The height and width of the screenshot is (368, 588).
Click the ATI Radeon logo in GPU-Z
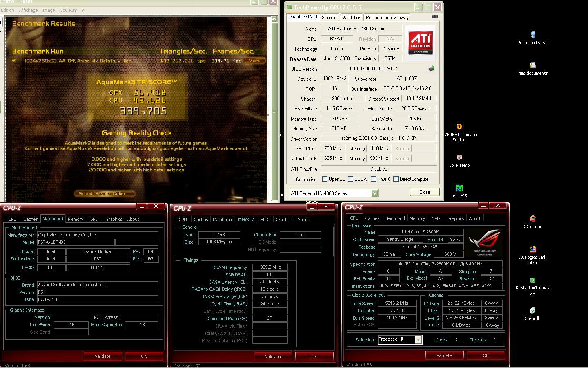(x=421, y=43)
